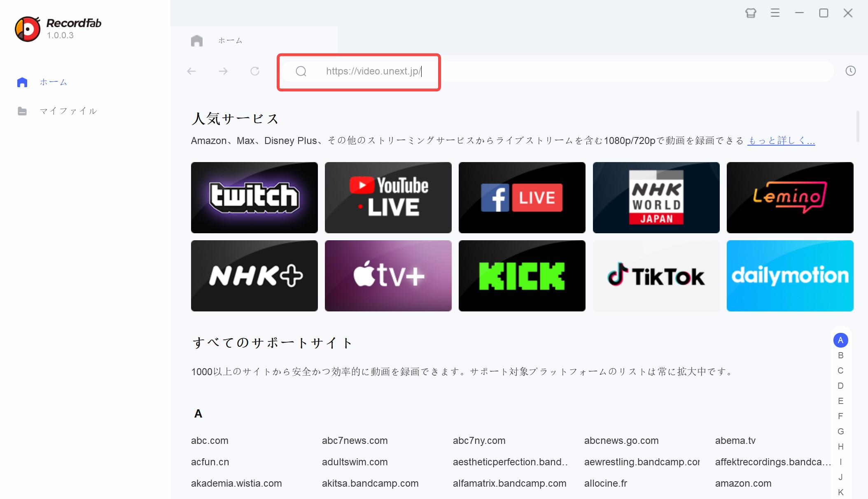Open history with the clock icon

[x=850, y=71]
